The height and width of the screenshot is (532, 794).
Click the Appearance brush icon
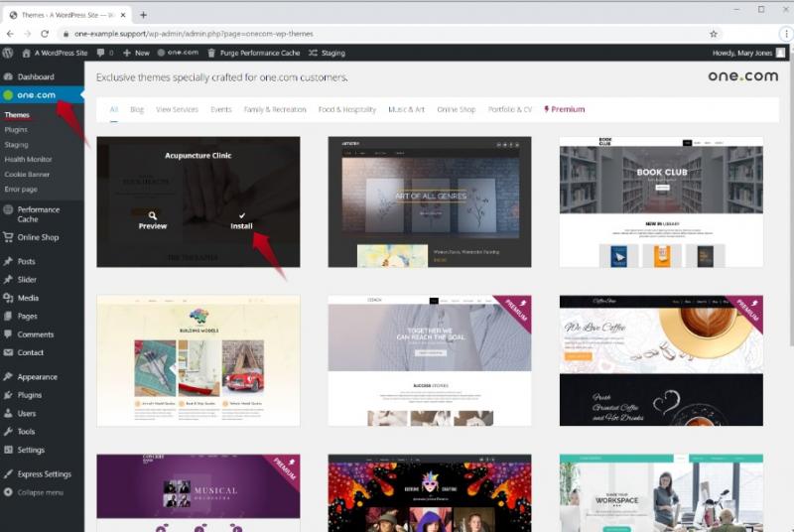point(8,376)
